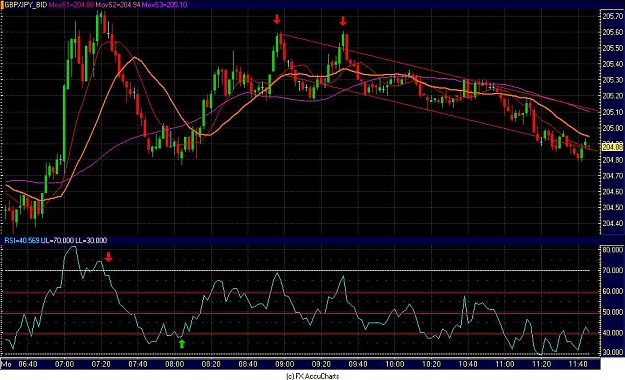Click the 204.50 price axis label
The image size is (625, 380).
point(612,208)
